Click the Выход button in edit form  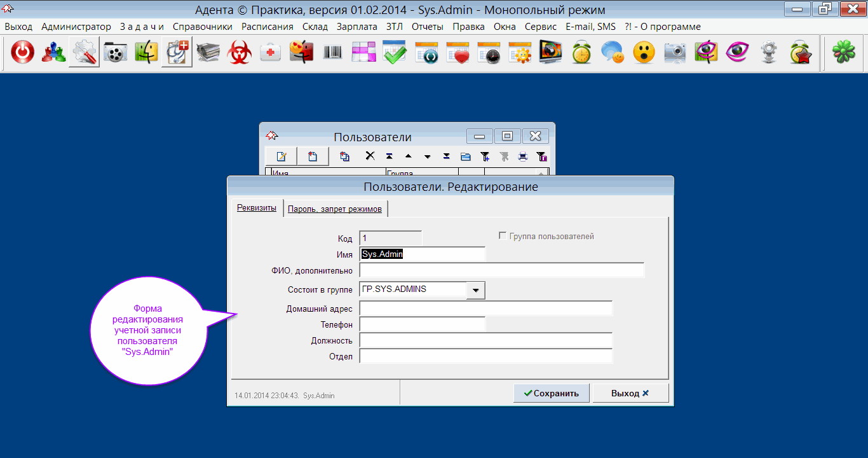[x=630, y=393]
